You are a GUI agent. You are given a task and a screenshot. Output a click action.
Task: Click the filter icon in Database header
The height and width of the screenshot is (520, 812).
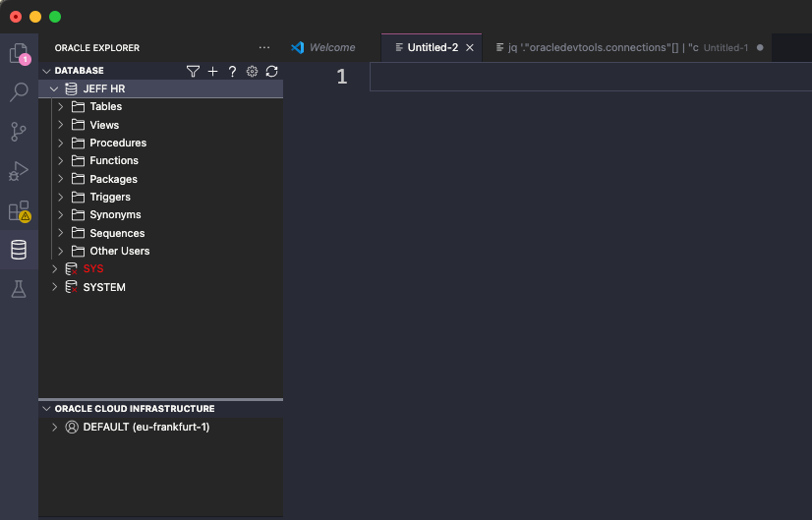coord(193,71)
